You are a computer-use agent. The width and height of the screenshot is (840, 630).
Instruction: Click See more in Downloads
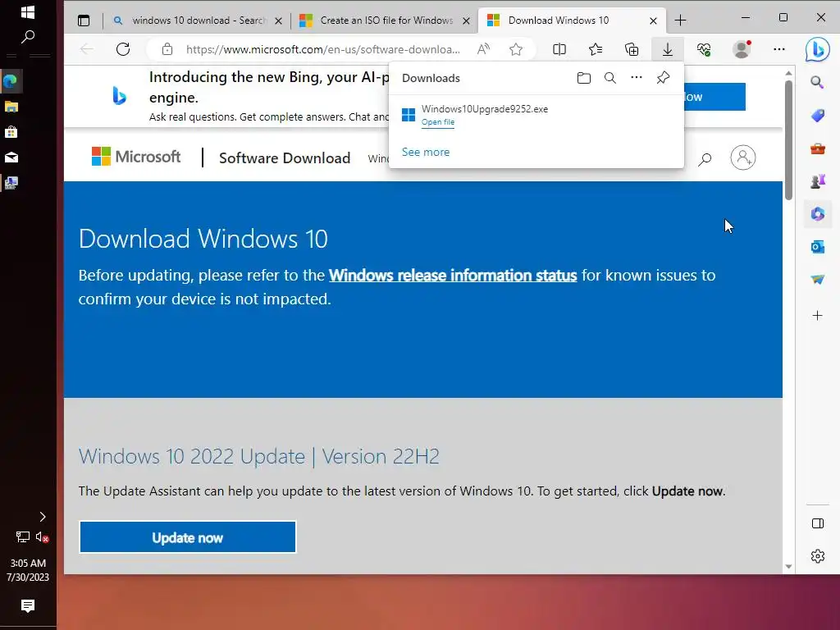426,152
